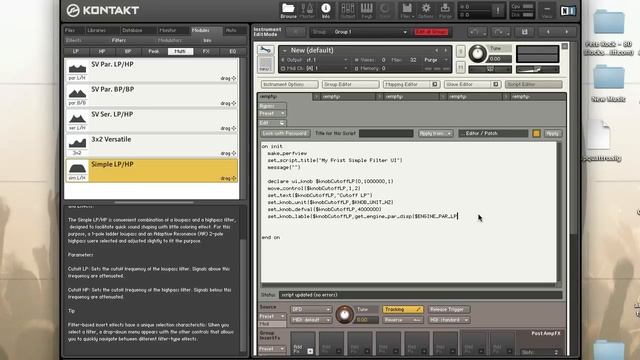Pop out the Wave Editor window icon
Image resolution: width=640 pixels, height=360 pixels.
[x=496, y=84]
